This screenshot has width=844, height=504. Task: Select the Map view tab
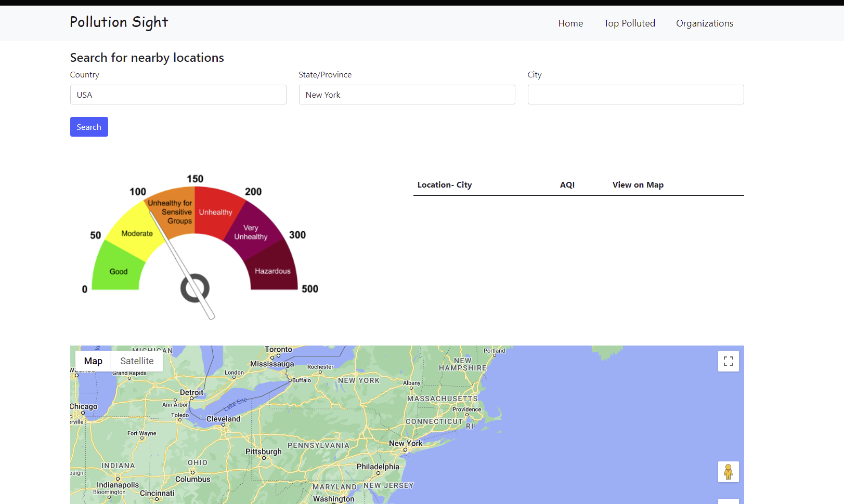93,361
